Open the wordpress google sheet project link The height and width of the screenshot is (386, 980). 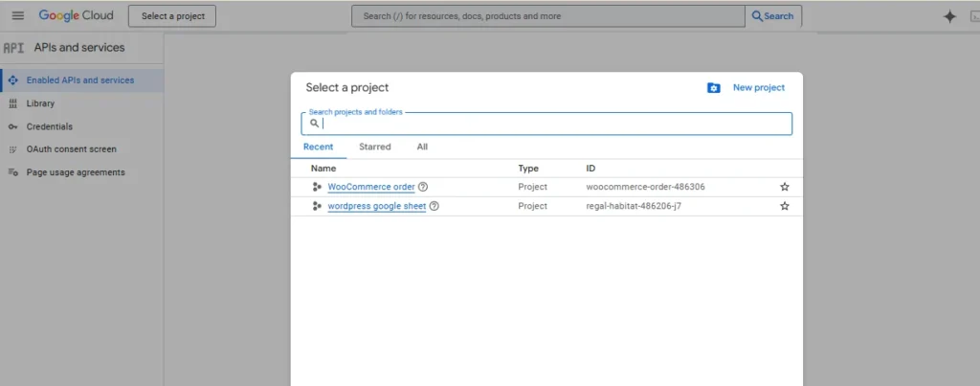tap(377, 206)
